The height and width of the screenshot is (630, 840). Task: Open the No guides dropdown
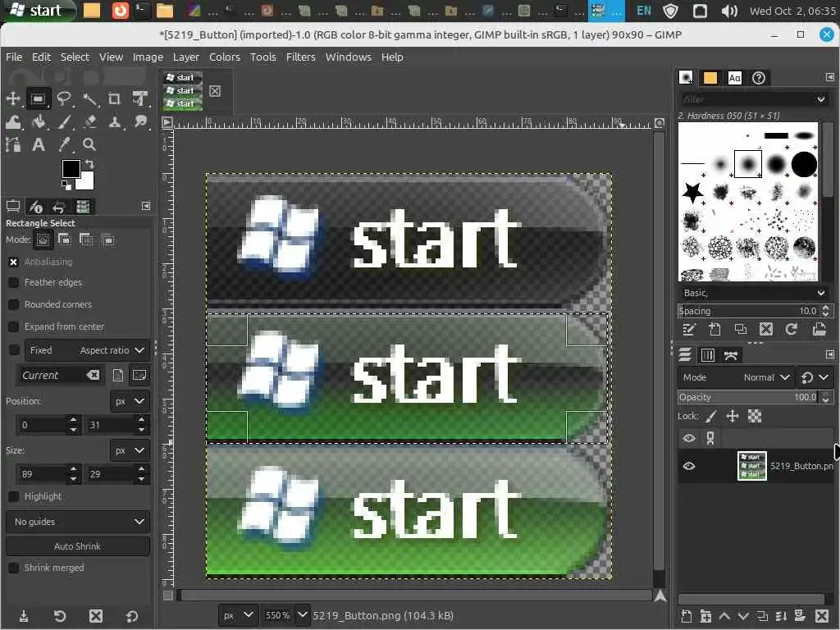(78, 522)
